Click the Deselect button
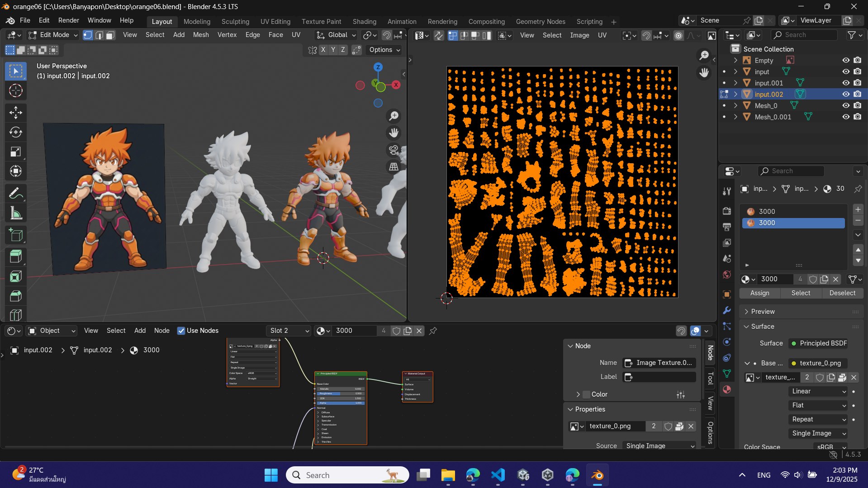The image size is (868, 488). coord(842,293)
